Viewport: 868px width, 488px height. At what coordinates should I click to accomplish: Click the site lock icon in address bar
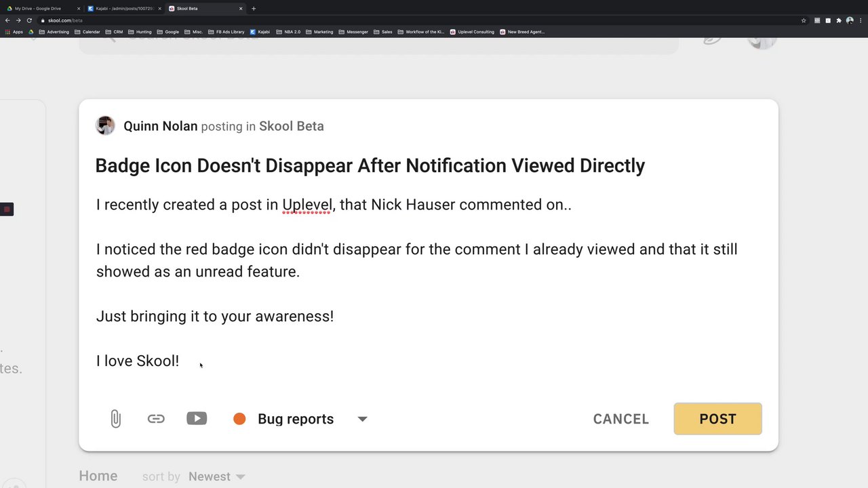coord(43,20)
